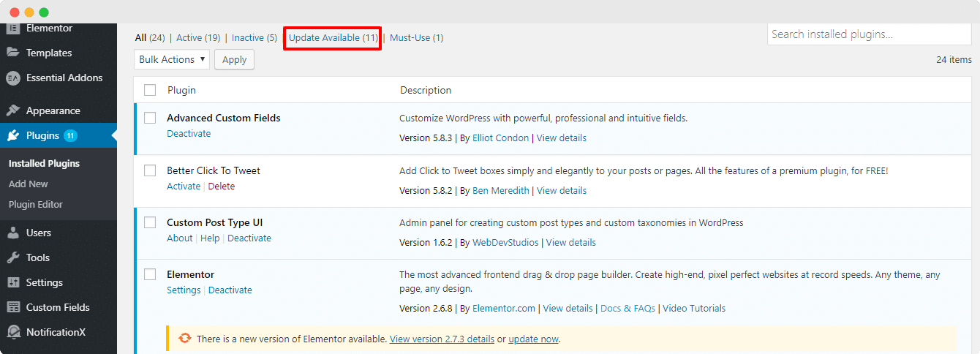Click the Plugins plug icon

coord(12,135)
